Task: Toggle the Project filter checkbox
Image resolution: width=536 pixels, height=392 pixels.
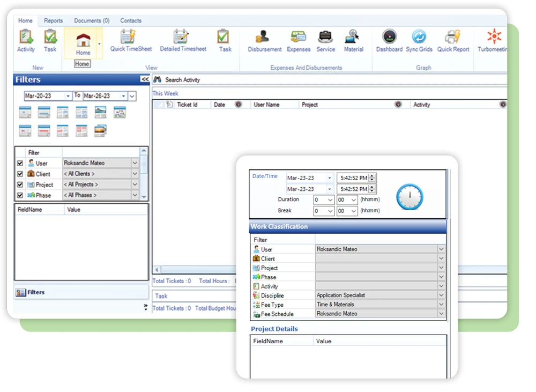Action: click(20, 184)
